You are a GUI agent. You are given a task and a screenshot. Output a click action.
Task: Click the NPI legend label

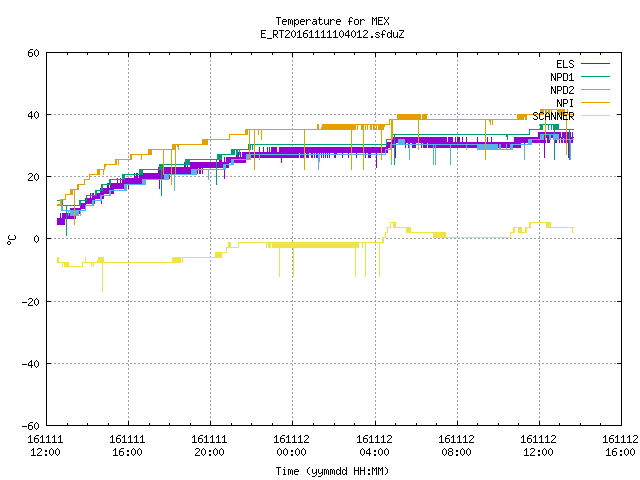tap(565, 103)
